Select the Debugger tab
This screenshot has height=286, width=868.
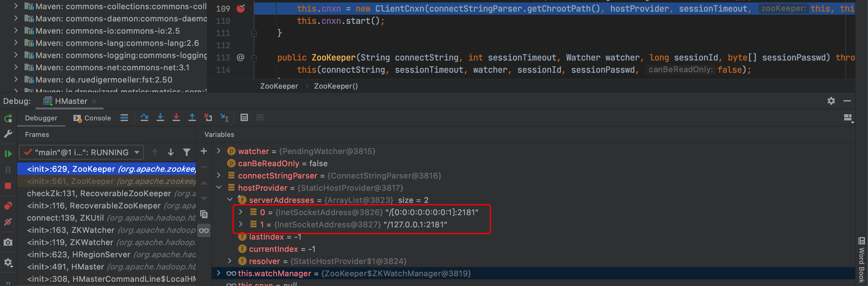(41, 118)
